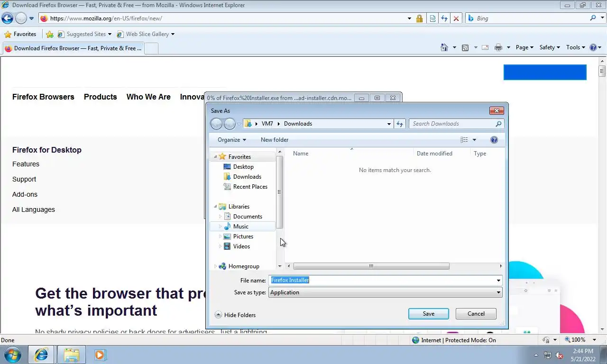Click the Read Mail envelope icon
Screen dimensions: 607x364
click(x=485, y=47)
